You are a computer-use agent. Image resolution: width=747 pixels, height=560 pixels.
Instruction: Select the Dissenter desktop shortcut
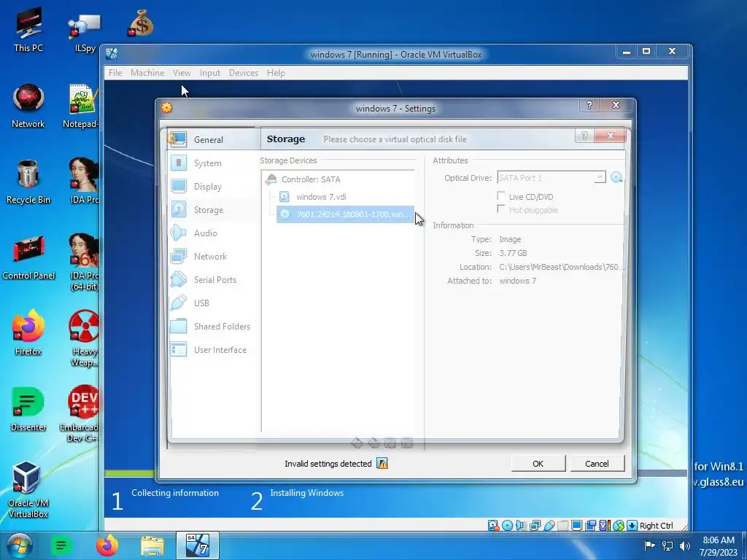(28, 409)
